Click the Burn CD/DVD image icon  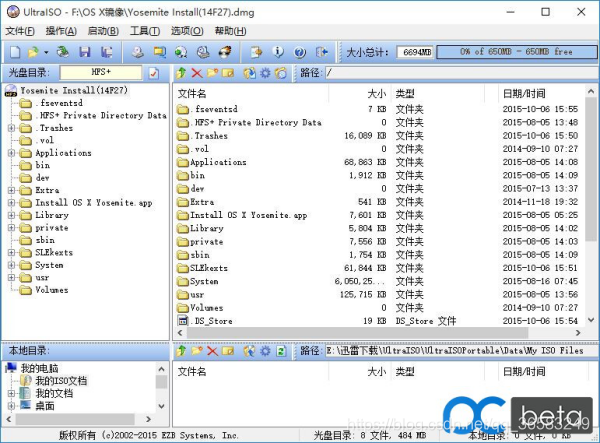[x=225, y=52]
